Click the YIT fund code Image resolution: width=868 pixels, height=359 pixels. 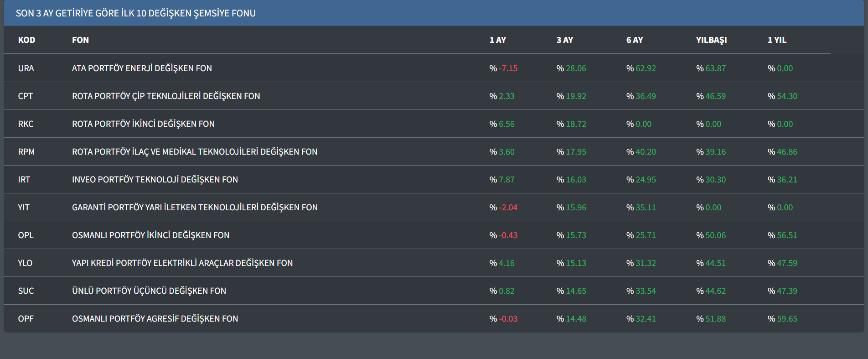coord(24,208)
